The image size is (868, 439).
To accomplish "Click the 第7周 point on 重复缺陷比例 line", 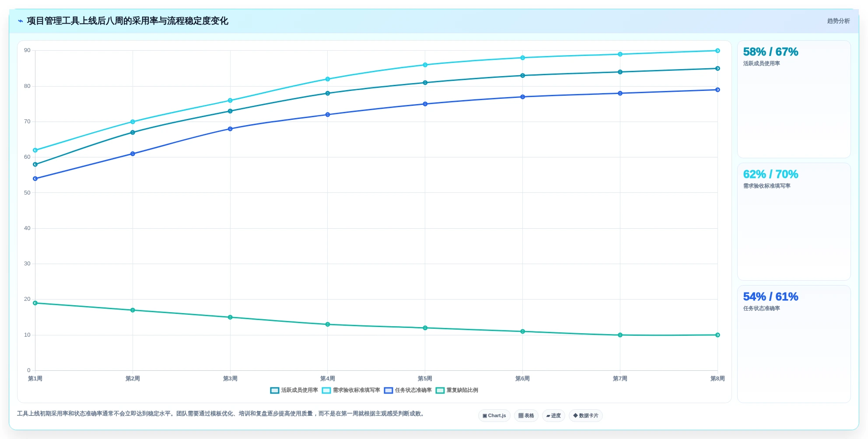I will click(x=620, y=335).
